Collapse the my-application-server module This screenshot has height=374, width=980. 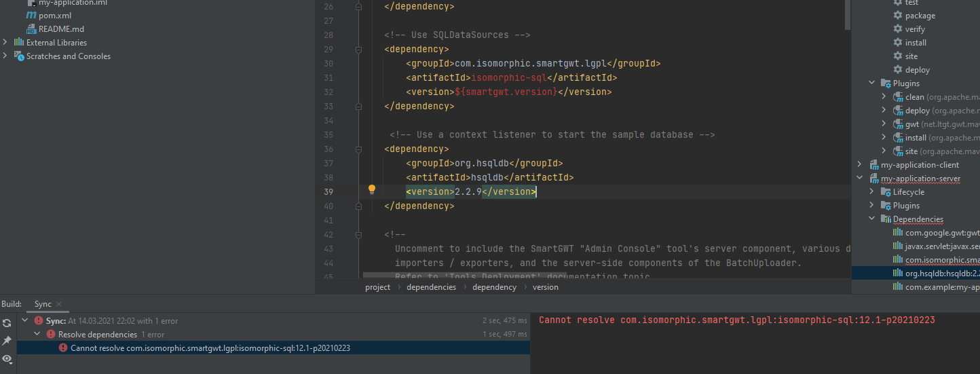pos(860,179)
